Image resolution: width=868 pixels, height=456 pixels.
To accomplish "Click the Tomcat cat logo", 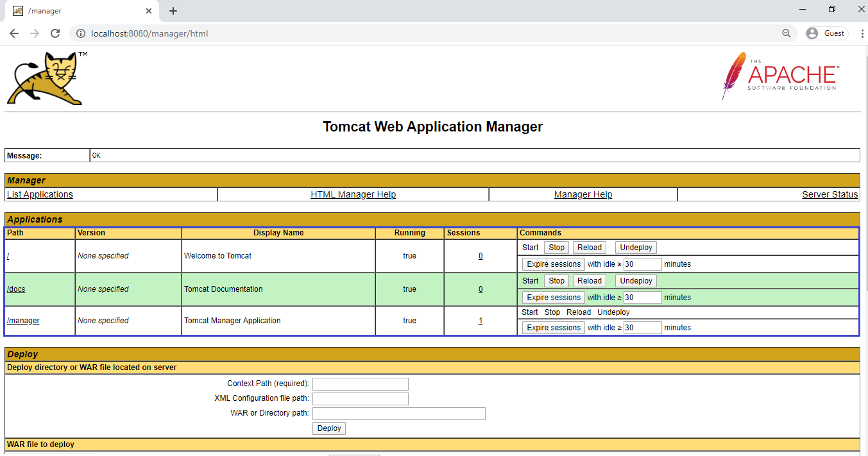I will tap(47, 78).
